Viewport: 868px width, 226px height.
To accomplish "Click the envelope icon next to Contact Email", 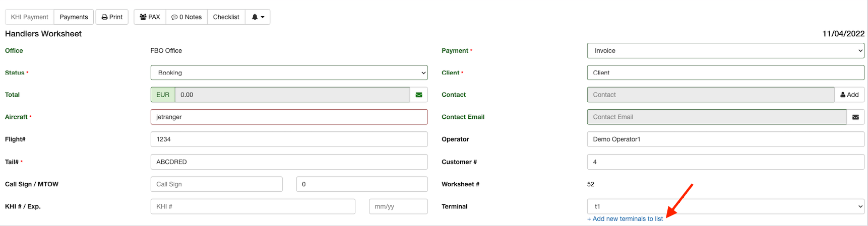I will point(855,117).
